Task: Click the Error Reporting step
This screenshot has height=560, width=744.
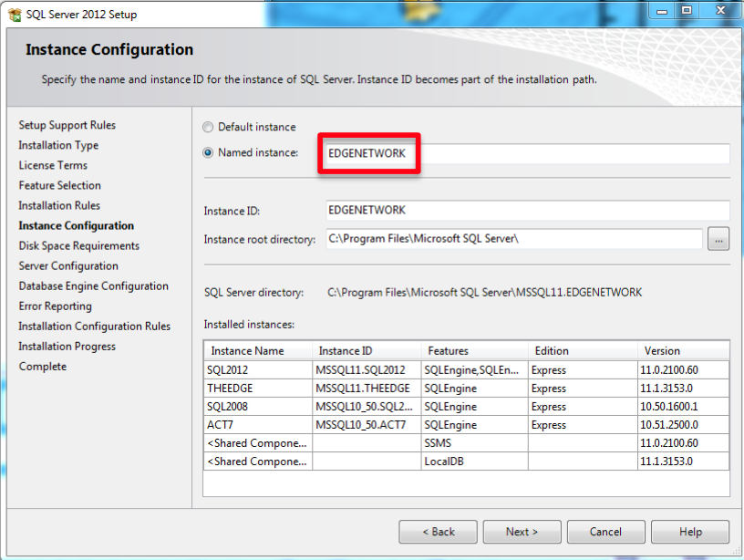Action: pyautogui.click(x=55, y=306)
